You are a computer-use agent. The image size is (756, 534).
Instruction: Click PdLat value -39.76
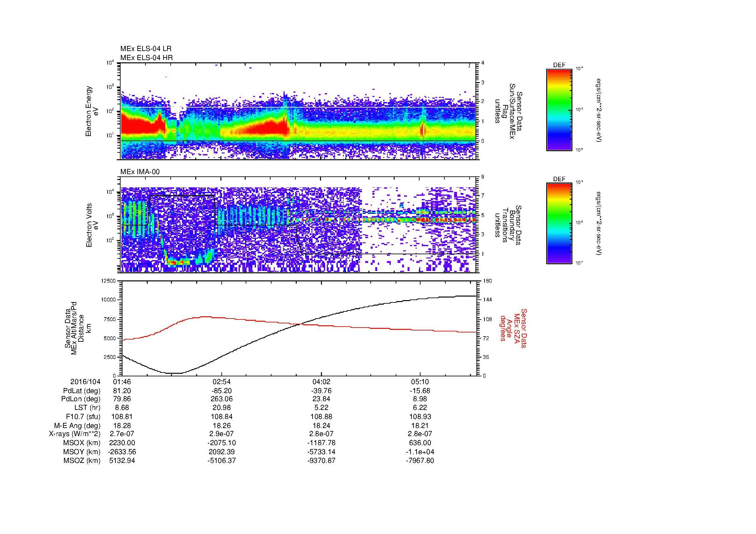(321, 391)
